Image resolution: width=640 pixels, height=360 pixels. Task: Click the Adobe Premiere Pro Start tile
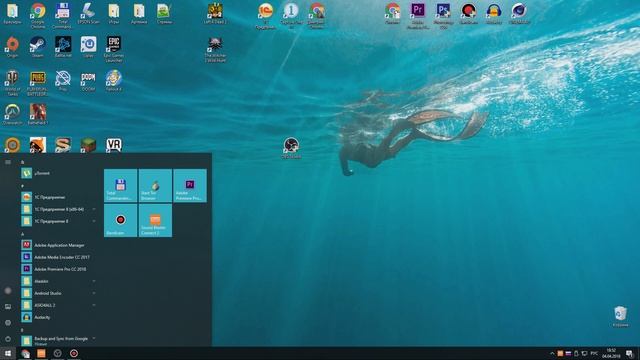[x=190, y=186]
